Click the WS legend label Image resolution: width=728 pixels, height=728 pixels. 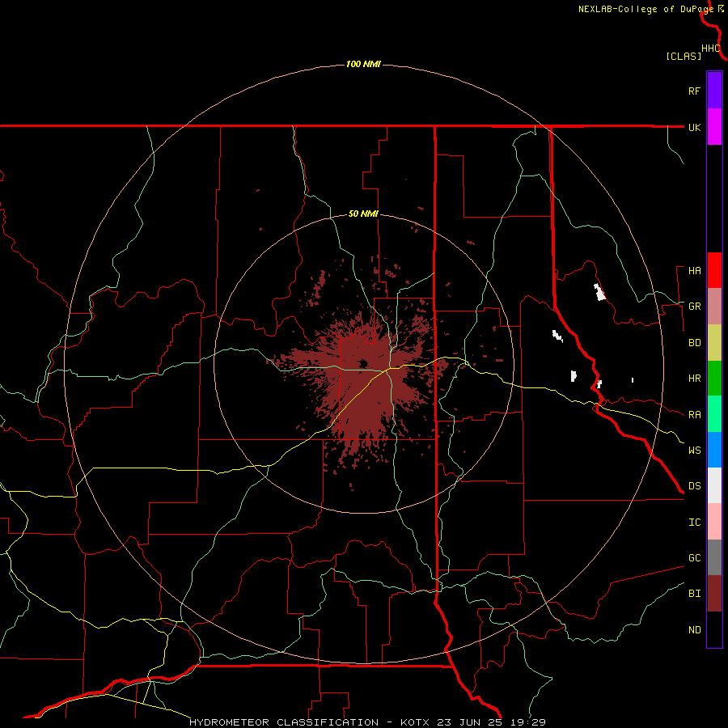click(694, 451)
